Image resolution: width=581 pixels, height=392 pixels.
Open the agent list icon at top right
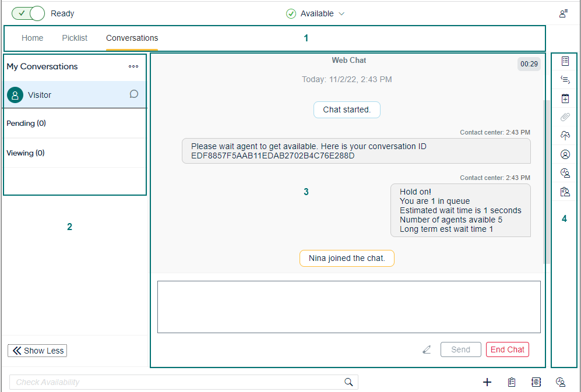(x=564, y=13)
